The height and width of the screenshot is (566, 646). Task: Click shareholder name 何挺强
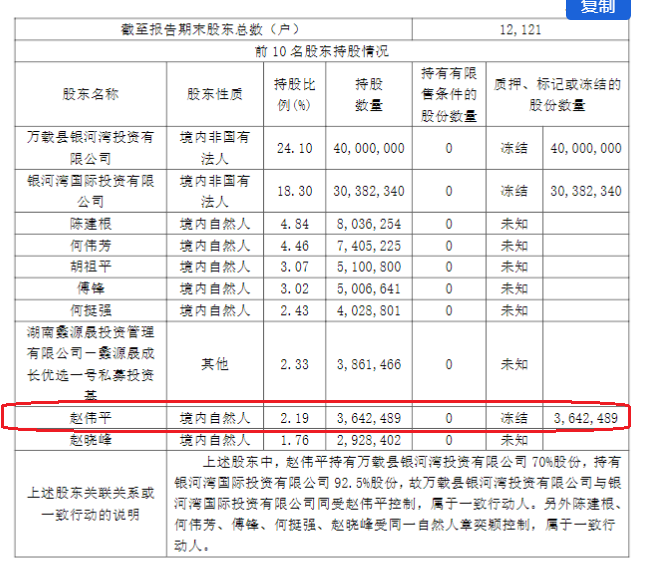(90, 310)
